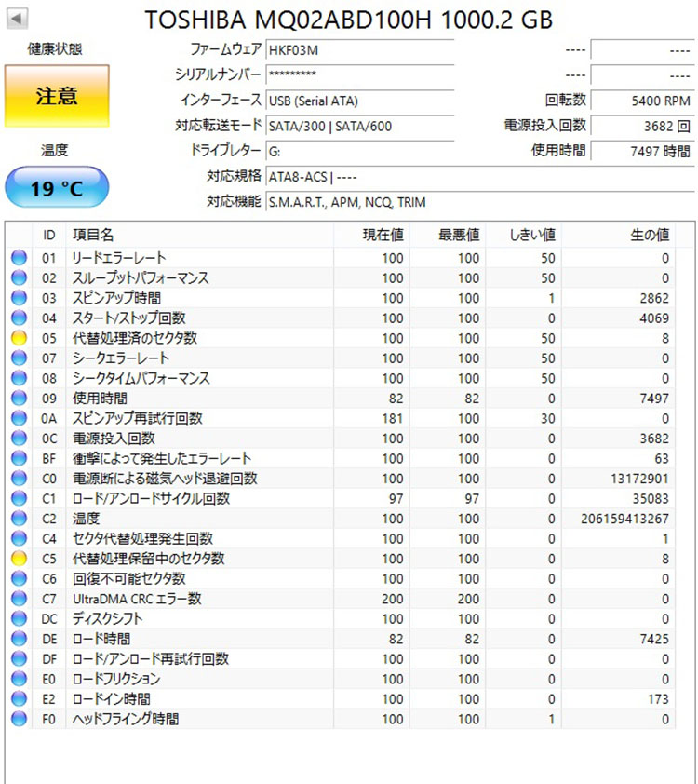Click raw value 35083 in row C1
The width and height of the screenshot is (698, 784).
point(651,498)
